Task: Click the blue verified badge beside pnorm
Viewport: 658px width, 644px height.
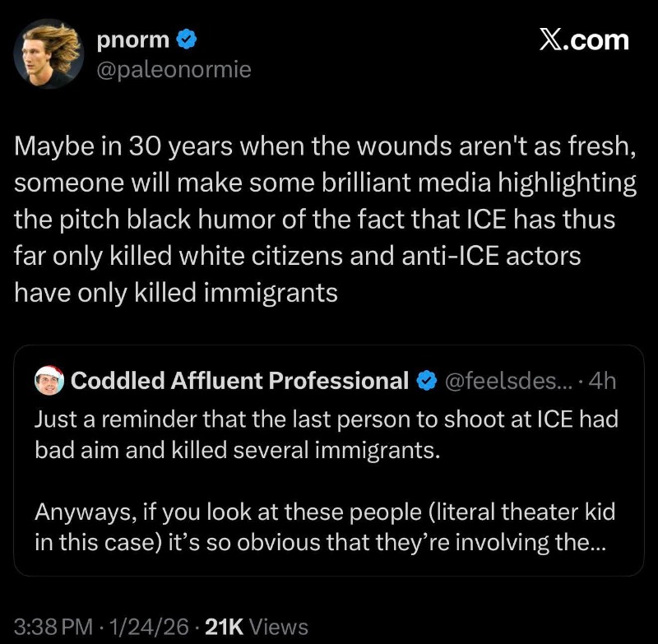Action: pos(188,39)
